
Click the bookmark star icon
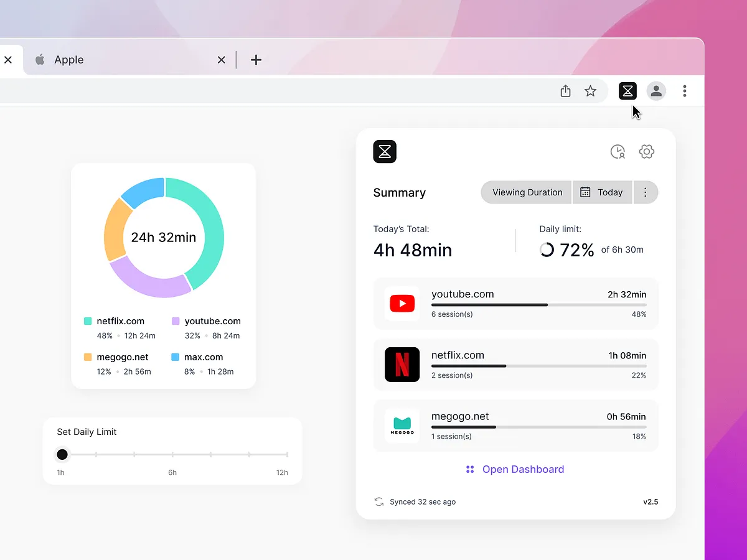click(590, 91)
